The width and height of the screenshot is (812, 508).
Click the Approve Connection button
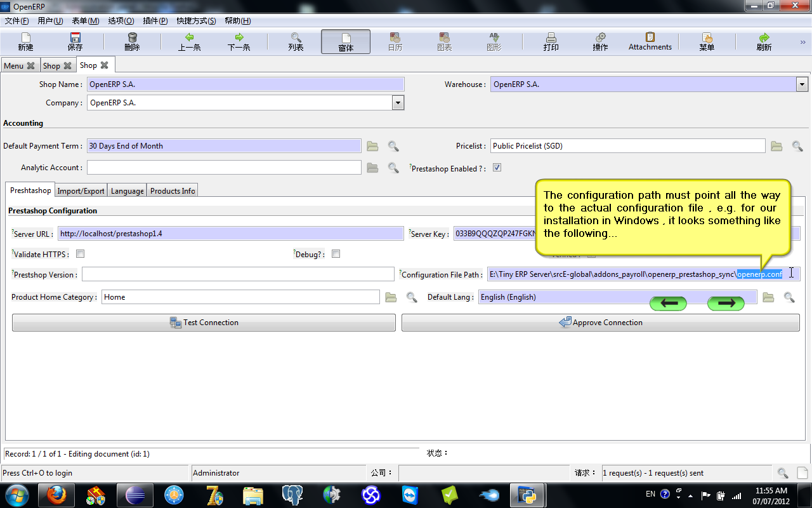[x=601, y=323]
